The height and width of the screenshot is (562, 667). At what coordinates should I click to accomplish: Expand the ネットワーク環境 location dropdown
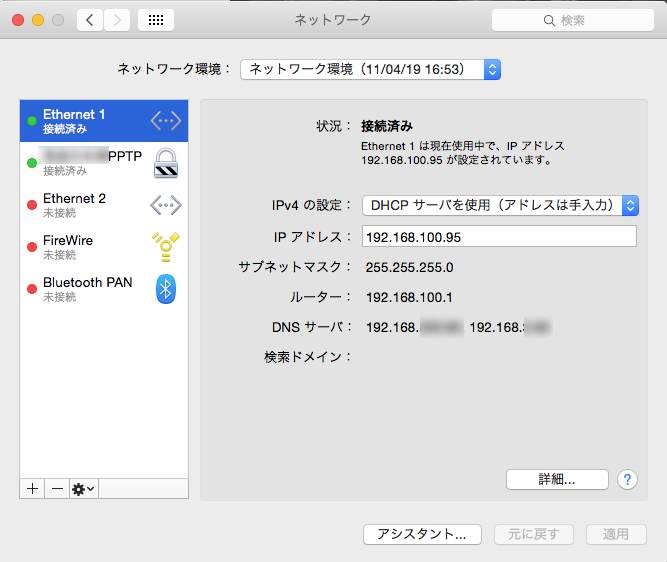point(370,69)
